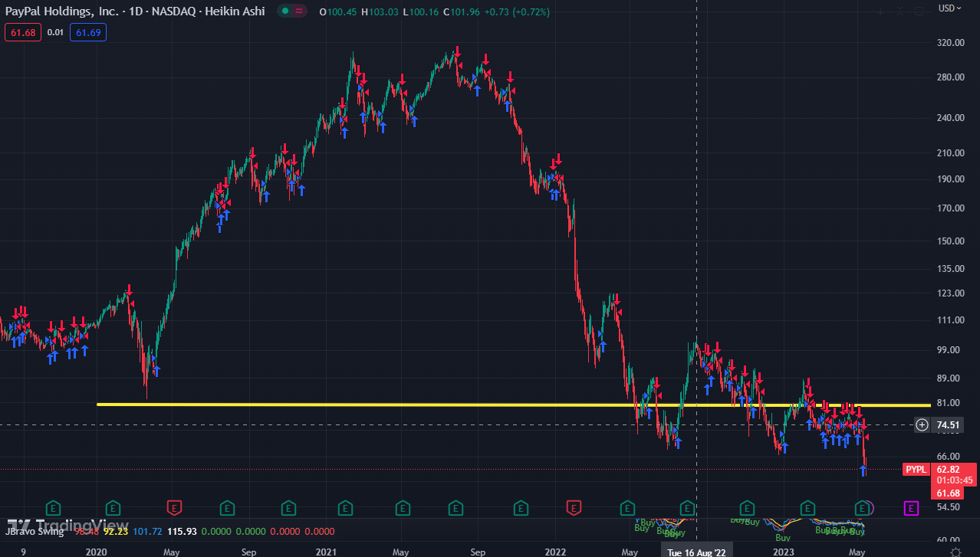980x557 pixels.
Task: Open the red earnings marker near 2022
Action: coord(573,507)
